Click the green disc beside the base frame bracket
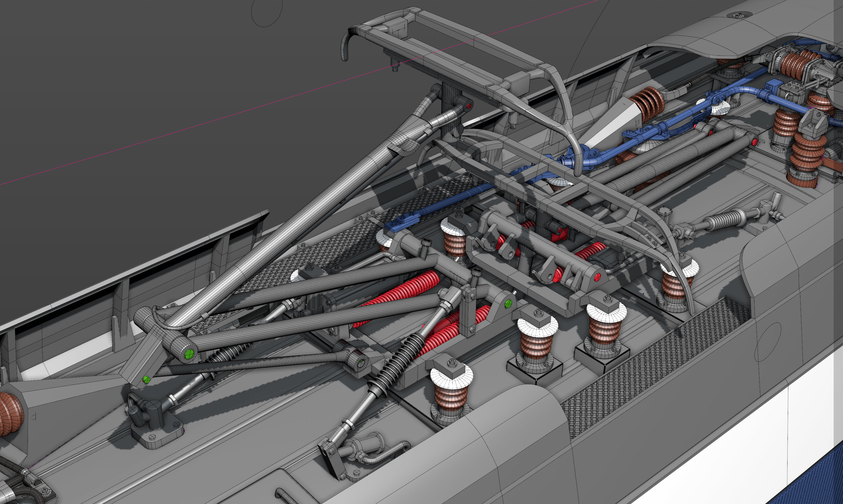843x504 pixels. (x=508, y=304)
